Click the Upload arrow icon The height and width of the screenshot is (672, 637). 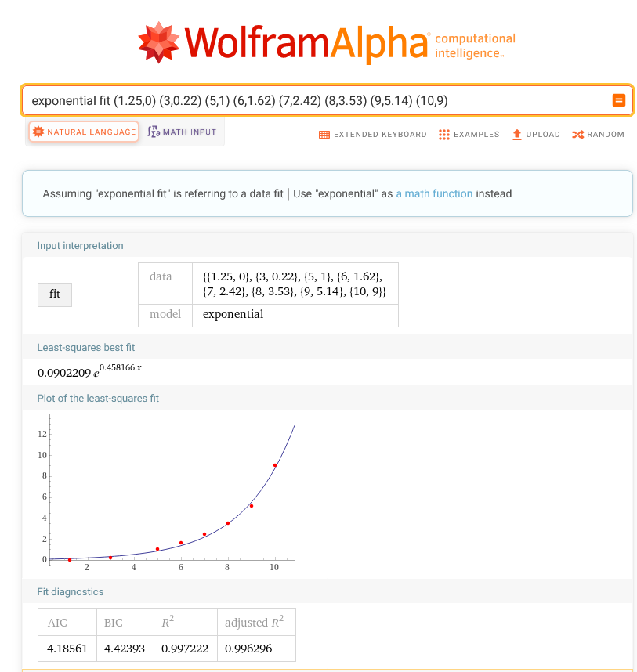point(517,135)
